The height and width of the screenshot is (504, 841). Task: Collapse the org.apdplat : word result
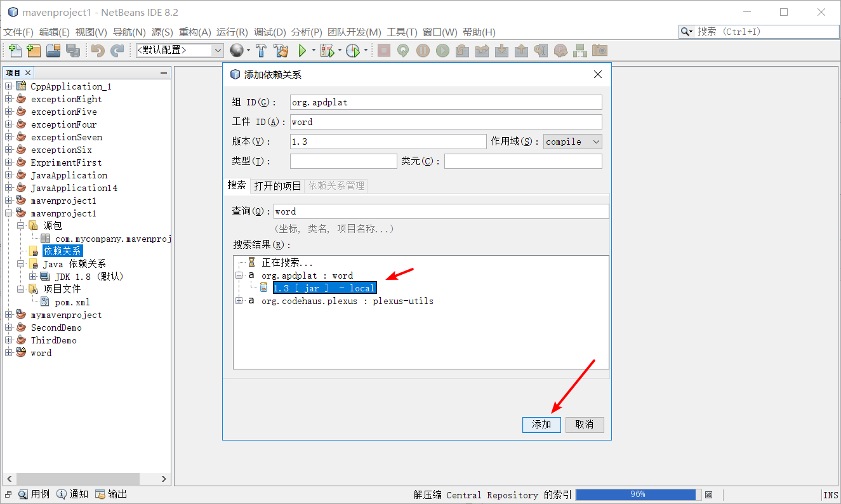point(239,275)
